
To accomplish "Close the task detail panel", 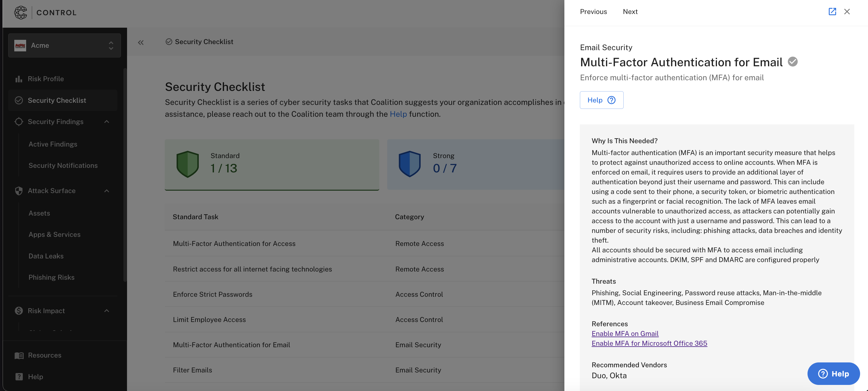I will point(847,12).
